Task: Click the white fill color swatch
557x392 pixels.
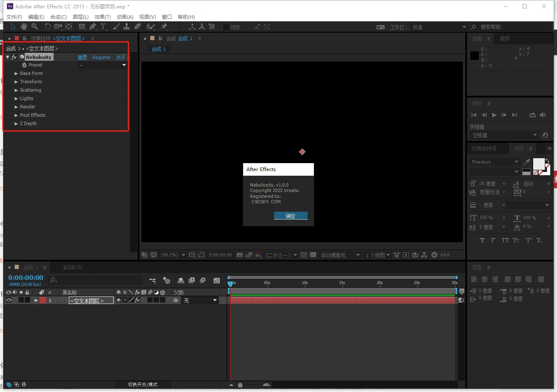Action: [x=538, y=164]
